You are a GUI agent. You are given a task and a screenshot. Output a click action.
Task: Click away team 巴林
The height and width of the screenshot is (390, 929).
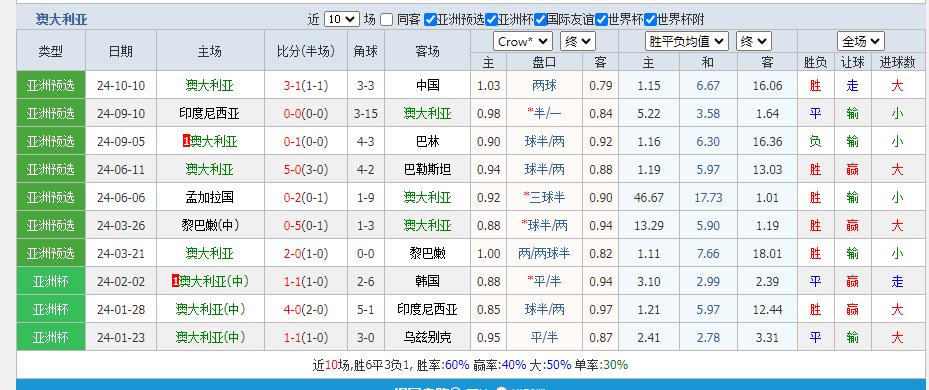[427, 142]
